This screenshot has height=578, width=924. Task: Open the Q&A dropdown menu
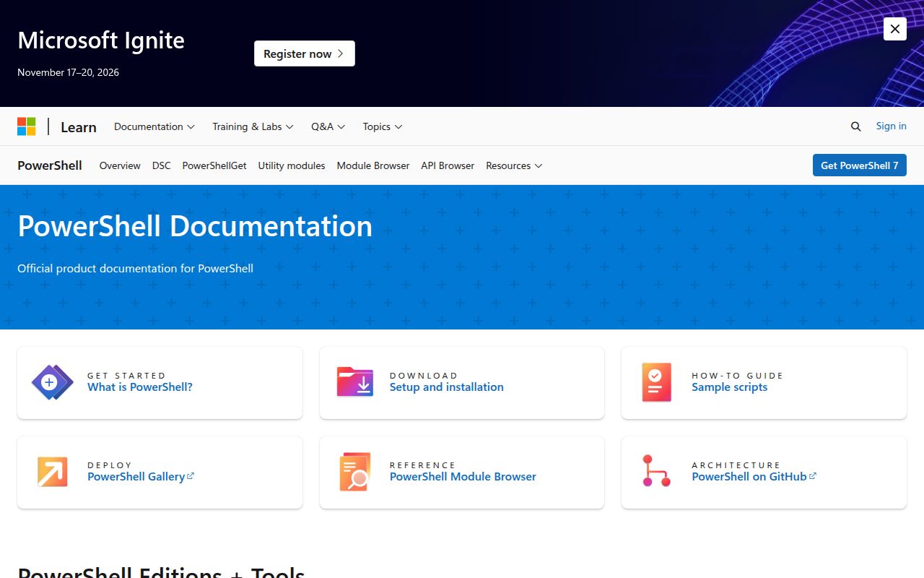tap(328, 126)
